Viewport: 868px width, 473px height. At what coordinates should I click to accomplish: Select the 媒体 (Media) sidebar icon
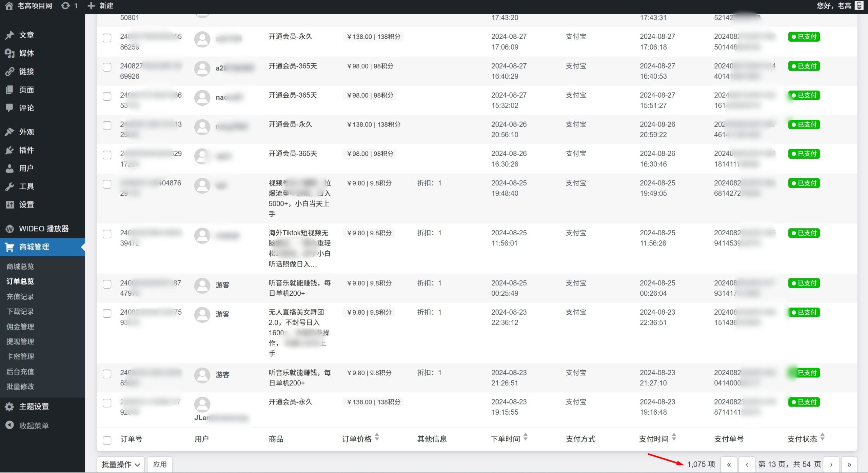(x=9, y=53)
